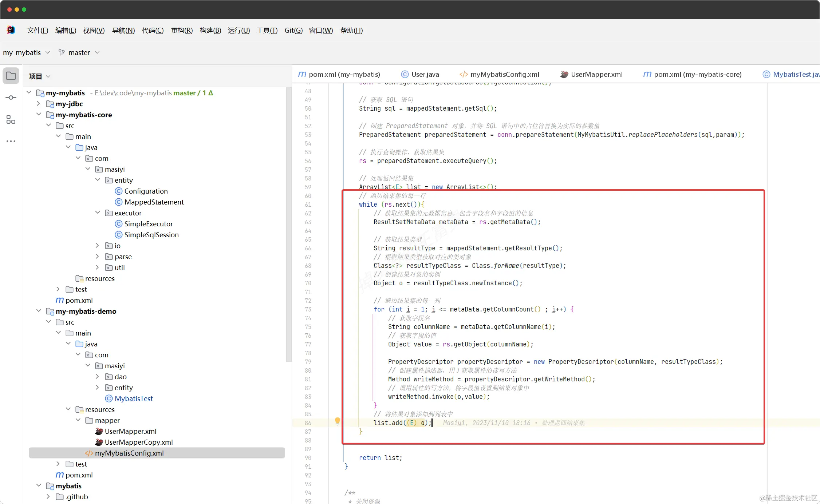The image size is (820, 504).
Task: Open the Project tool window folder icon
Action: coord(11,76)
